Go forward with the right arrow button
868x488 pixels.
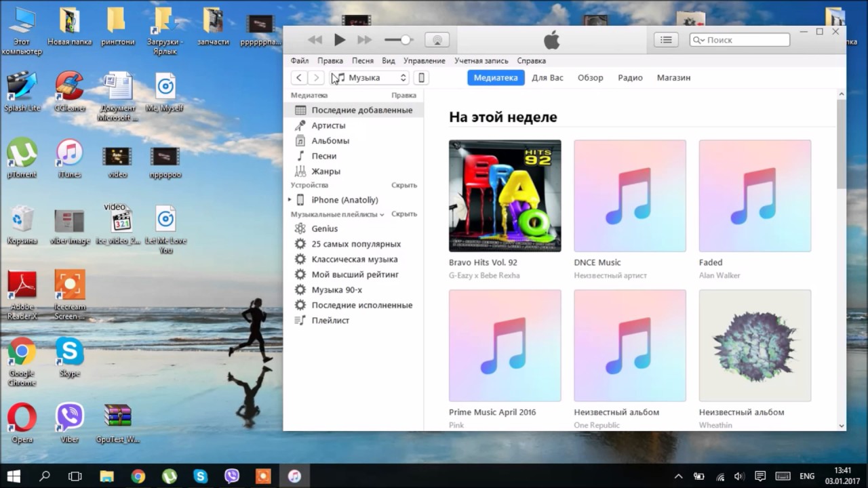click(x=316, y=78)
